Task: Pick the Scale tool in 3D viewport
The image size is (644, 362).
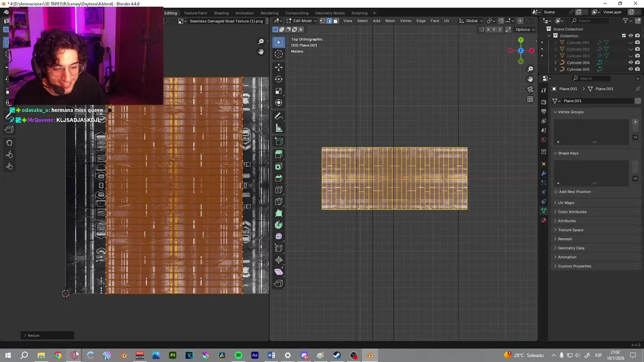Action: tap(279, 91)
